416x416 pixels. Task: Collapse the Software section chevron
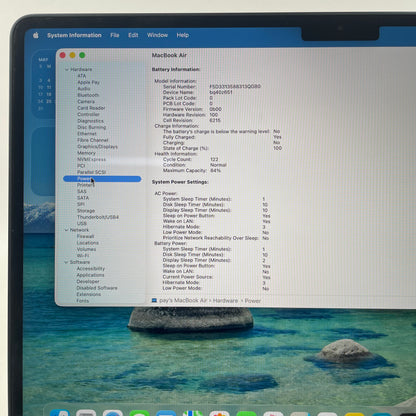(x=66, y=262)
